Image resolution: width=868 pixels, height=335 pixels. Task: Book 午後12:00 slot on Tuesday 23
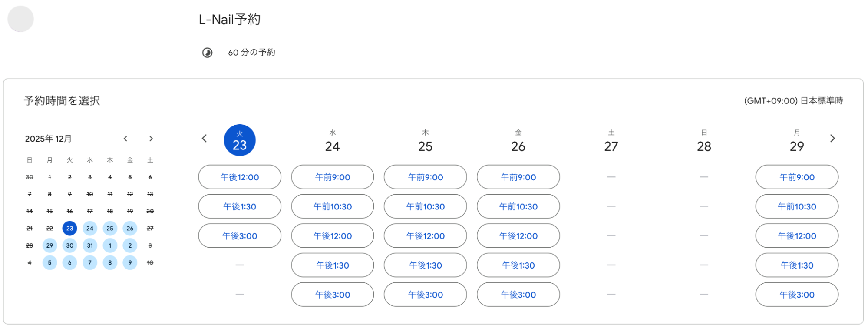(240, 177)
